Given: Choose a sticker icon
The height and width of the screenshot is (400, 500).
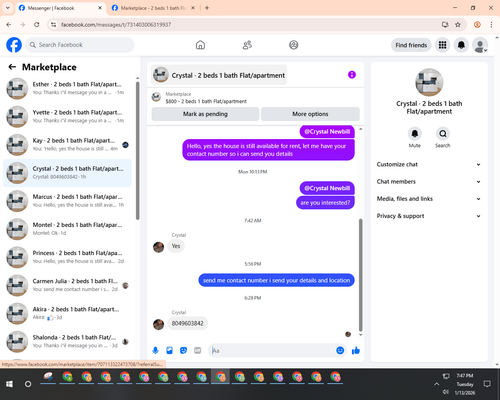Looking at the screenshot, I should 183,350.
